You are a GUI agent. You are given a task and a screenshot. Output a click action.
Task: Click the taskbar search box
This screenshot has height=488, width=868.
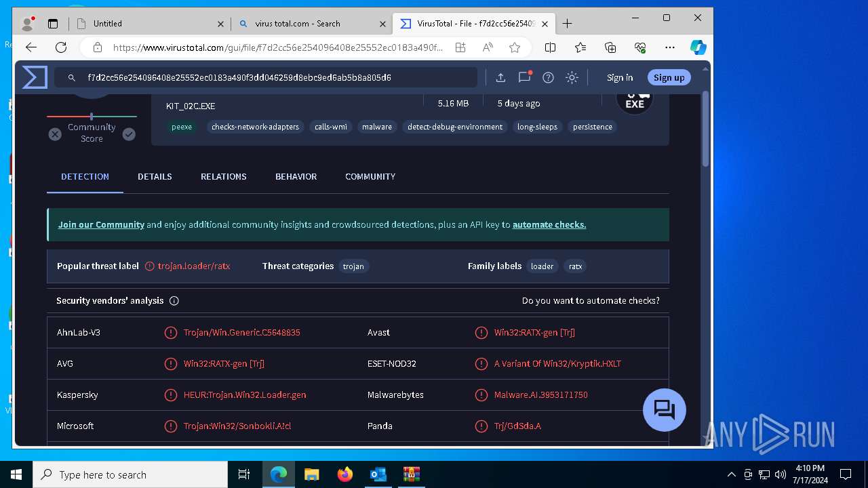[x=130, y=474]
